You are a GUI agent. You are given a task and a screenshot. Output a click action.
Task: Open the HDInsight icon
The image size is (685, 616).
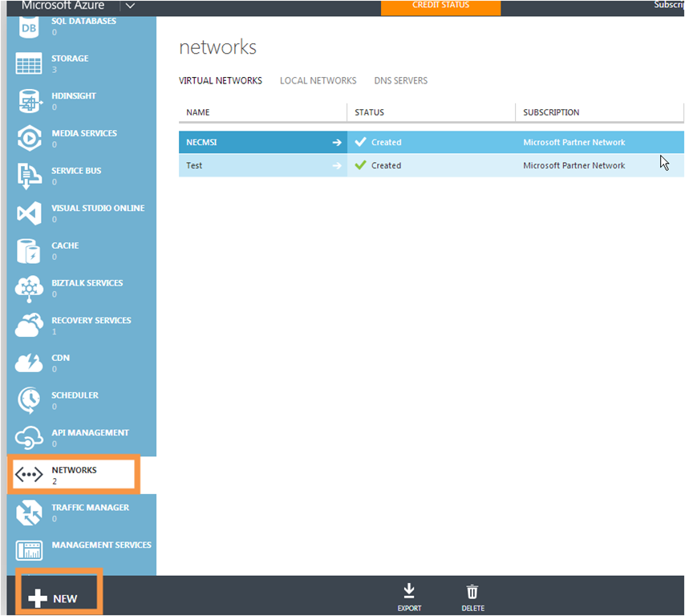[x=30, y=101]
